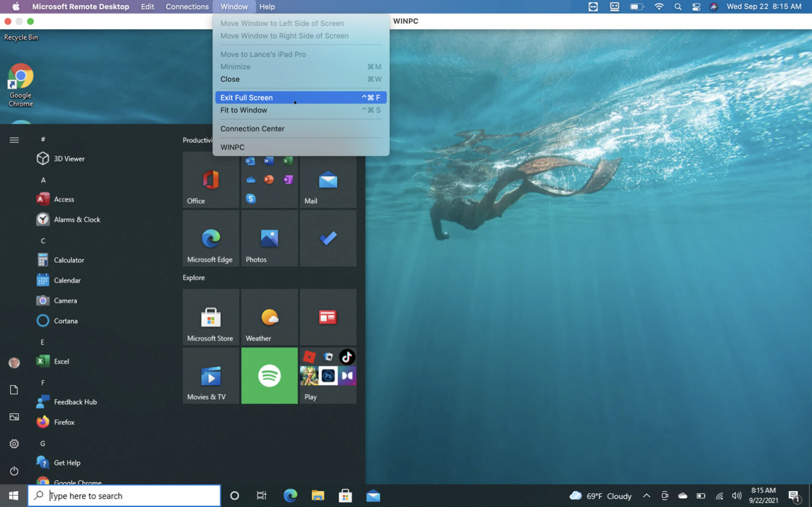Viewport: 812px width, 507px height.
Task: Launch Excel from the app list
Action: click(52, 361)
